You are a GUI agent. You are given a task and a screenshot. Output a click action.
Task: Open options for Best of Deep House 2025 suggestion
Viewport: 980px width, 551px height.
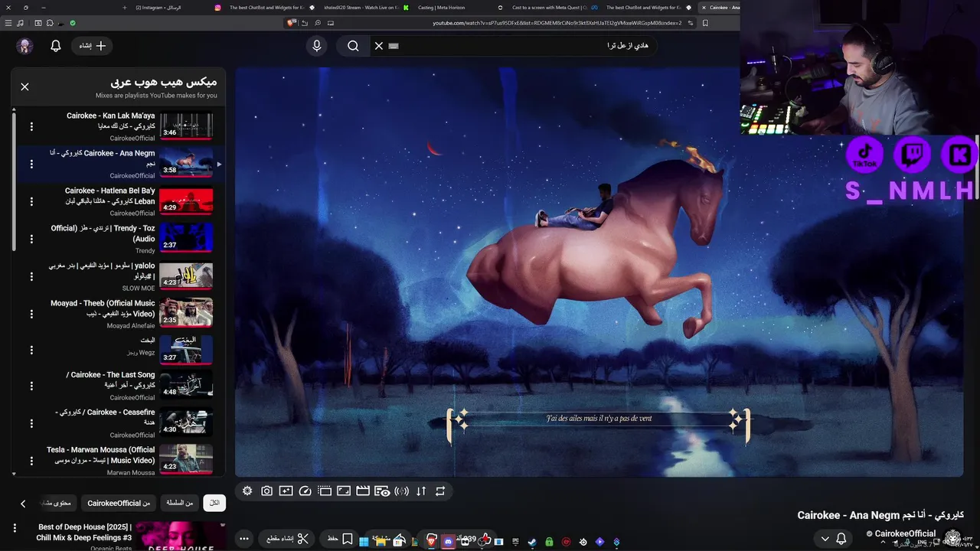(14, 528)
